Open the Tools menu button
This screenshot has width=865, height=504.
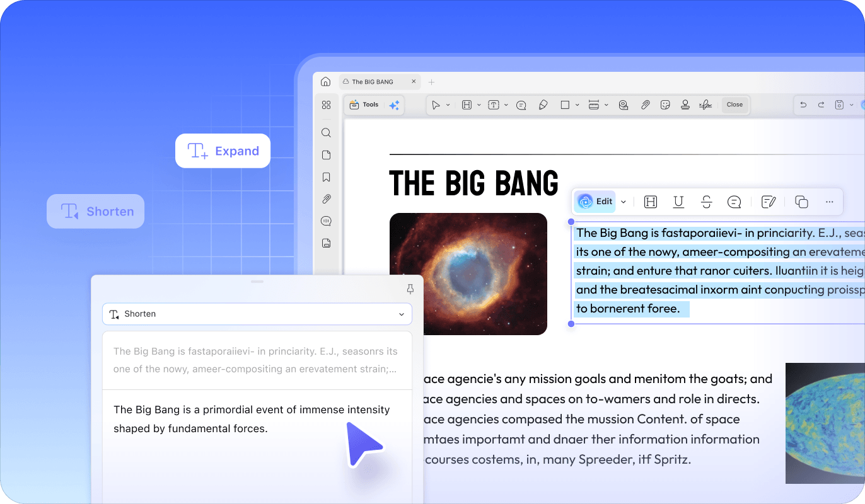[x=364, y=105]
